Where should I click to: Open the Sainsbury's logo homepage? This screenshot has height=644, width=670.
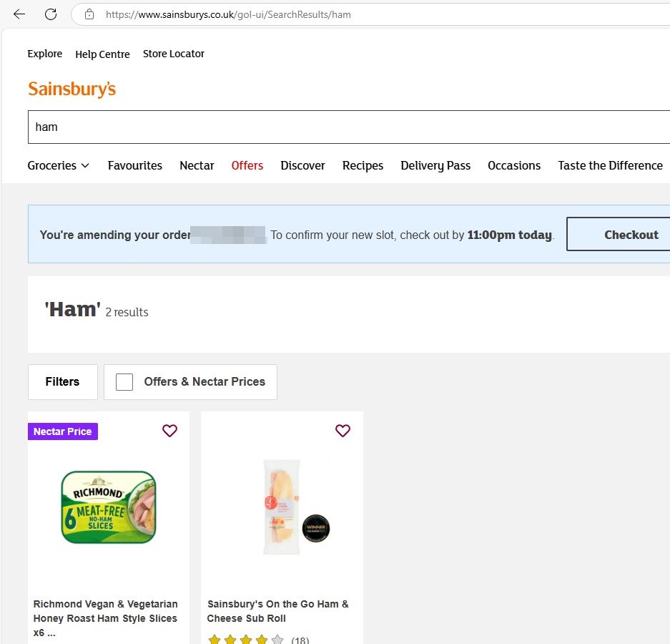point(72,89)
